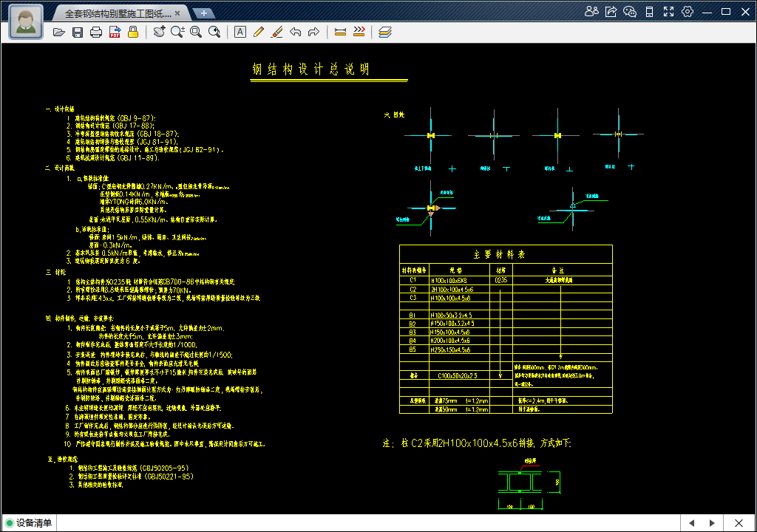Click the yellow padlock icon

point(133,32)
